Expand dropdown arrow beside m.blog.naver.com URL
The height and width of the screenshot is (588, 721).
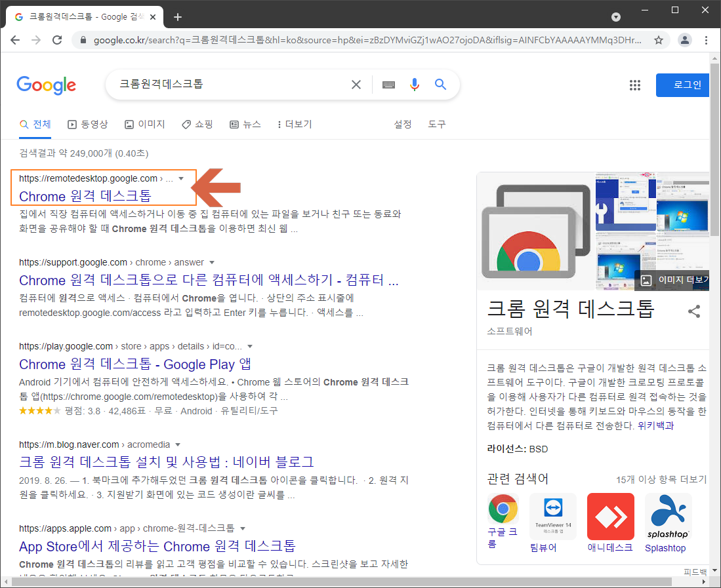pos(178,444)
